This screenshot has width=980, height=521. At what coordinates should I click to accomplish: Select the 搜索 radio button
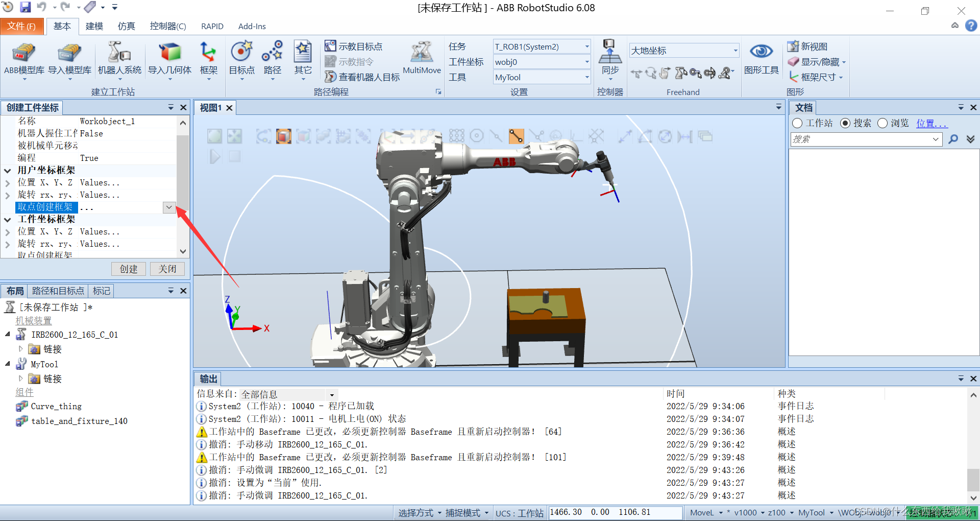845,123
